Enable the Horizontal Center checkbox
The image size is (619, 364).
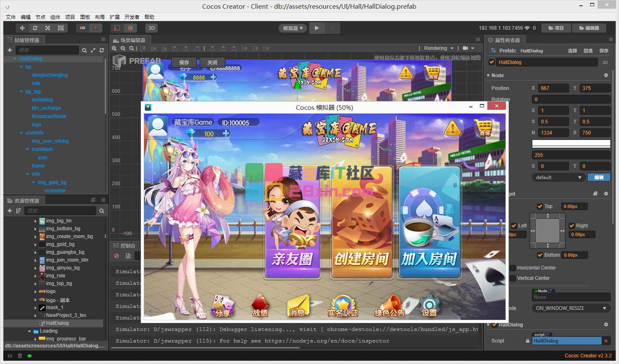pyautogui.click(x=513, y=268)
